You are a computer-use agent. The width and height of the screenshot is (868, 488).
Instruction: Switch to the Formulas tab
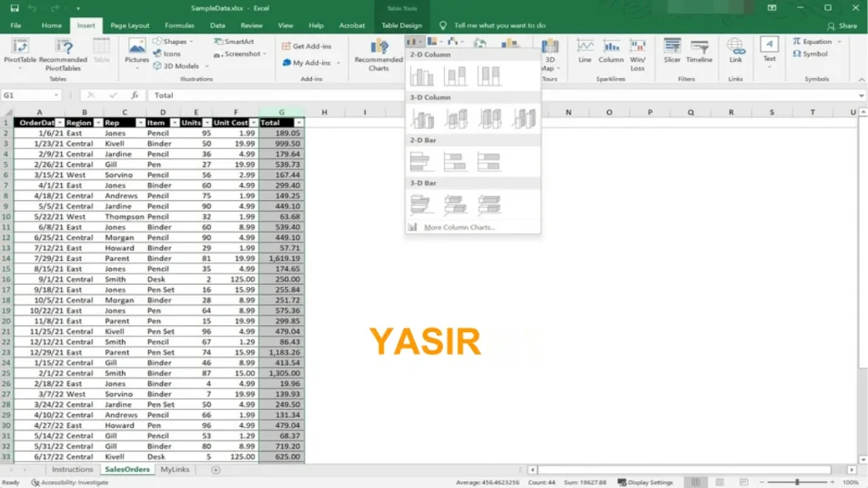180,25
